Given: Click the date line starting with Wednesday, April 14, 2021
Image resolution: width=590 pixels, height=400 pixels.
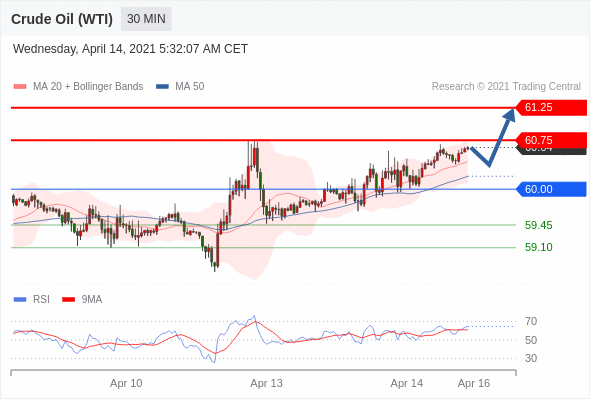Looking at the screenshot, I should [130, 49].
